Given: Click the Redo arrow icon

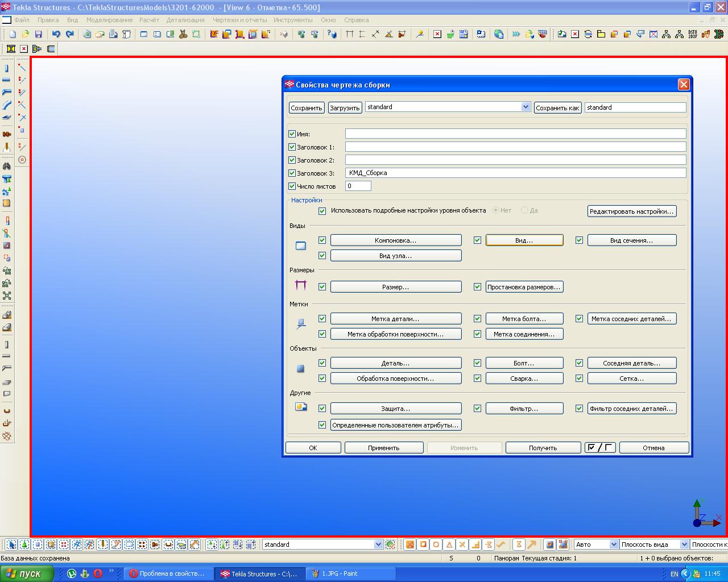Looking at the screenshot, I should [69, 34].
